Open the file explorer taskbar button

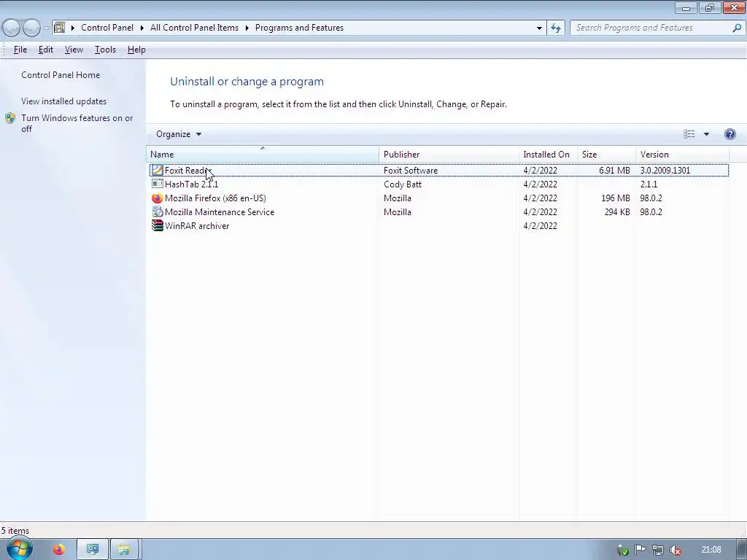point(124,550)
